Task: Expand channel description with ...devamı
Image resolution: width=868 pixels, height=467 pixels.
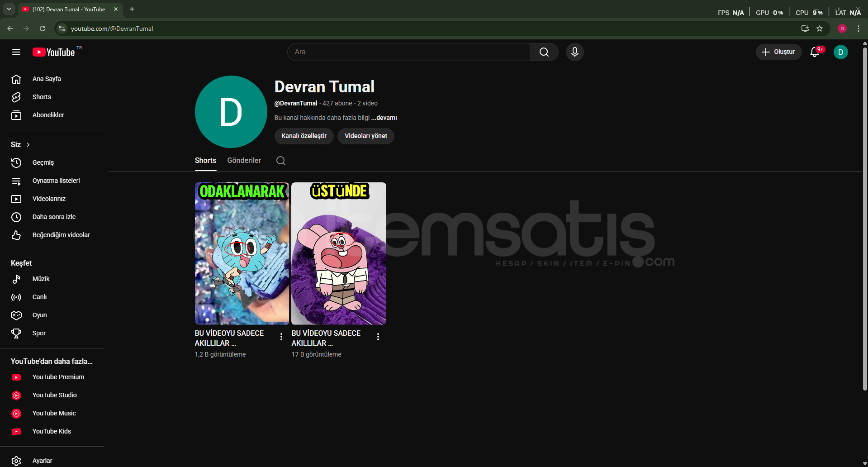Action: click(384, 118)
